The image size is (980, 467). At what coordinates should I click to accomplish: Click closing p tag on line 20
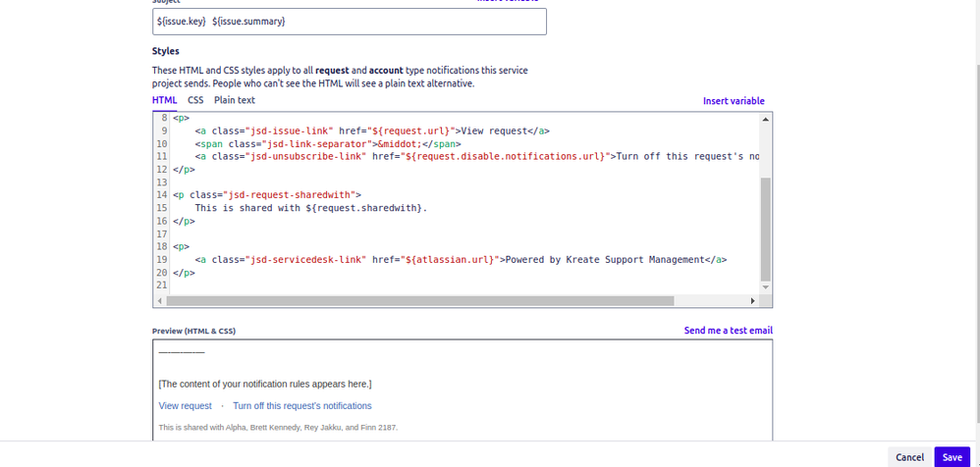(x=184, y=273)
